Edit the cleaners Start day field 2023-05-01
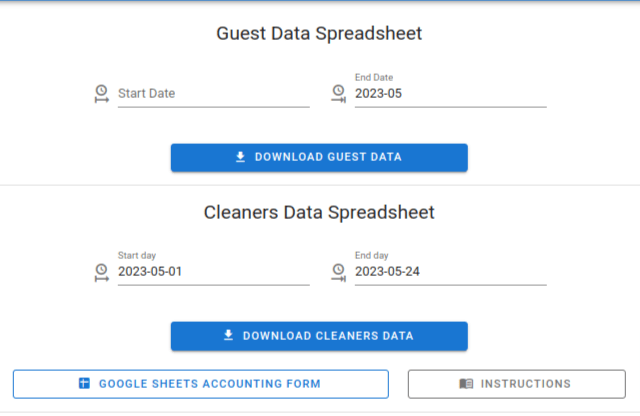Viewport: 640px width, 416px height. pyautogui.click(x=213, y=272)
